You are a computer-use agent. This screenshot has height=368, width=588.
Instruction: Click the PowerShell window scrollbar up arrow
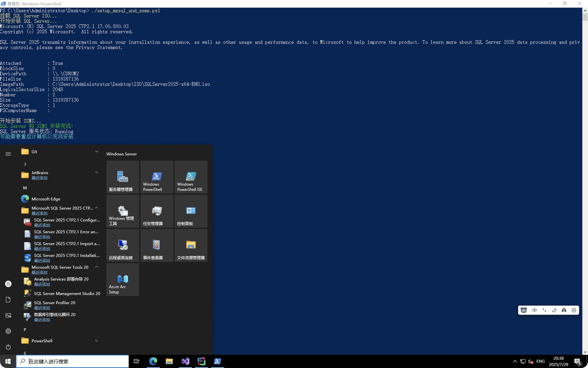tap(585, 11)
